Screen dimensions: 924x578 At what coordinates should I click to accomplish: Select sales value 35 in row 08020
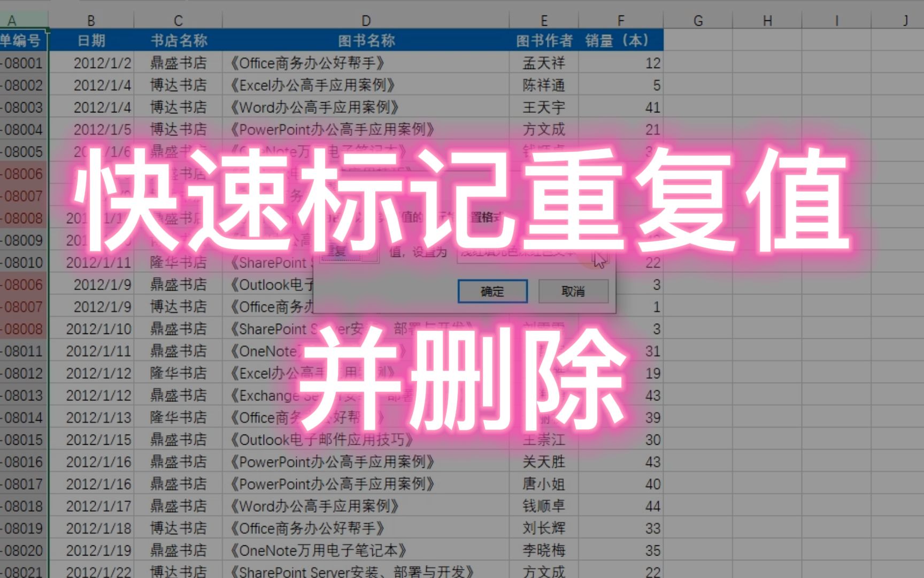pos(621,550)
